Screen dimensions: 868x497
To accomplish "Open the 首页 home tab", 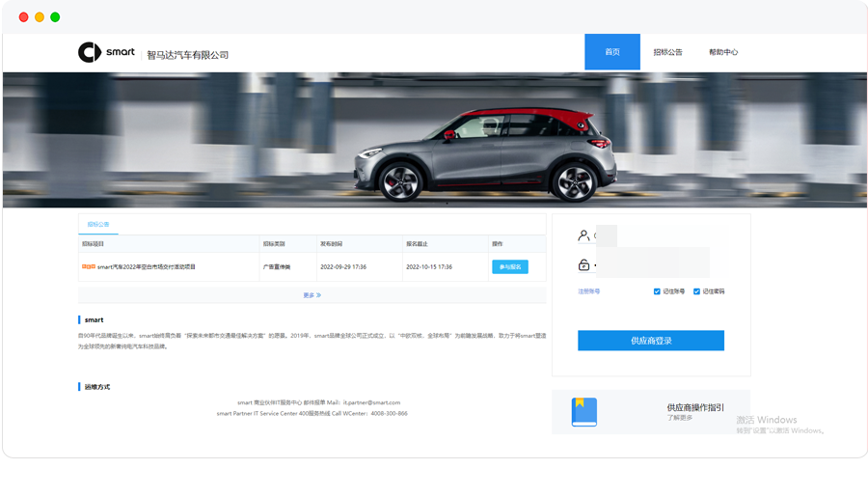I will coord(612,51).
